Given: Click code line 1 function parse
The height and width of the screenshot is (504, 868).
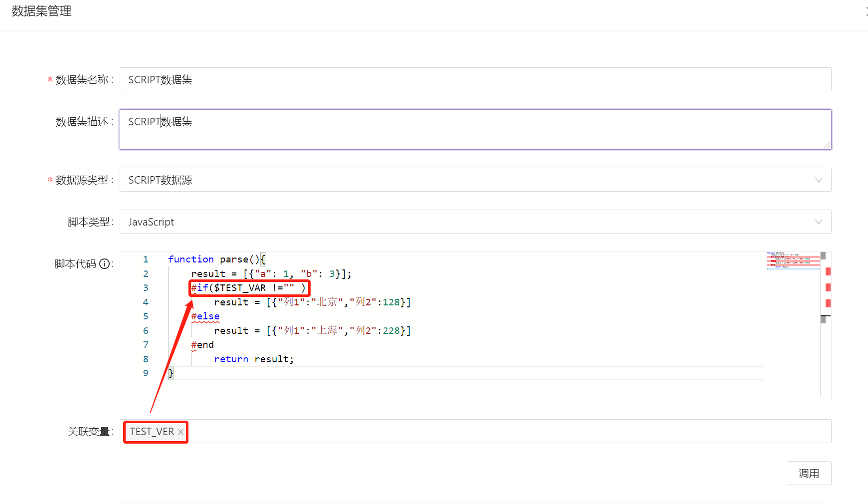Looking at the screenshot, I should 217,259.
